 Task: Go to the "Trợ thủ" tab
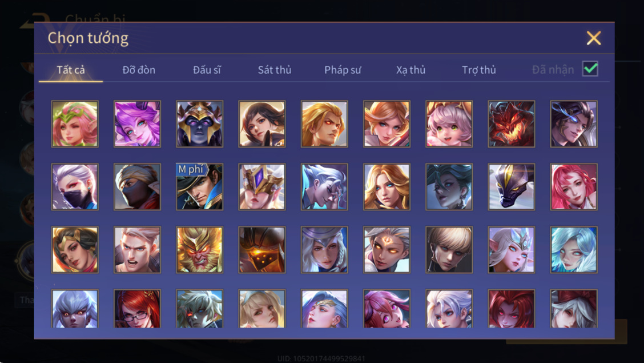tap(479, 70)
